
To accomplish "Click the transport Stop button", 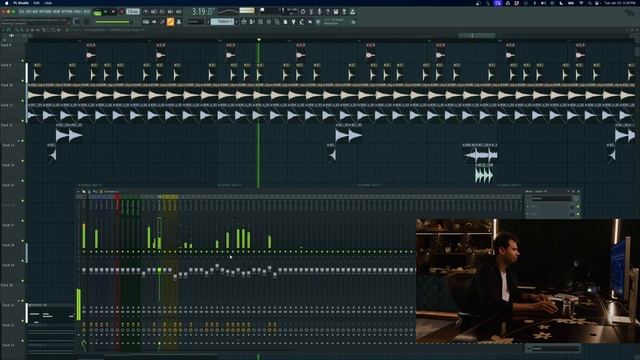I will coord(113,12).
